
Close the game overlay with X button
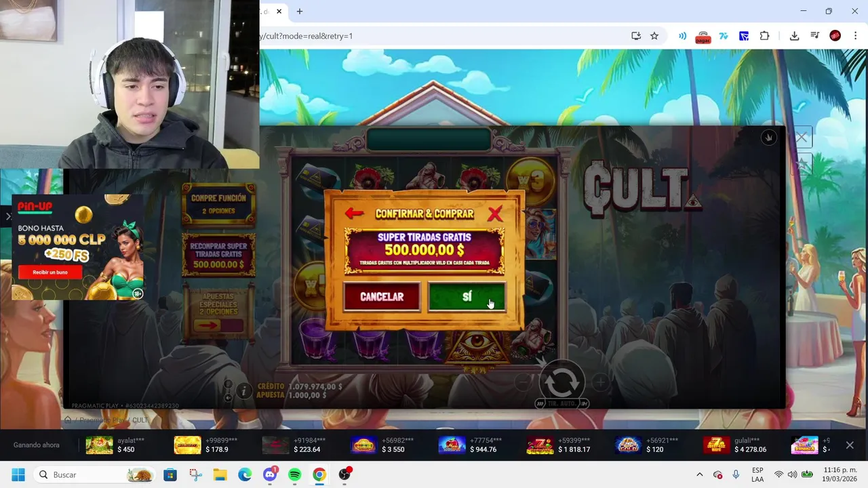tap(802, 138)
